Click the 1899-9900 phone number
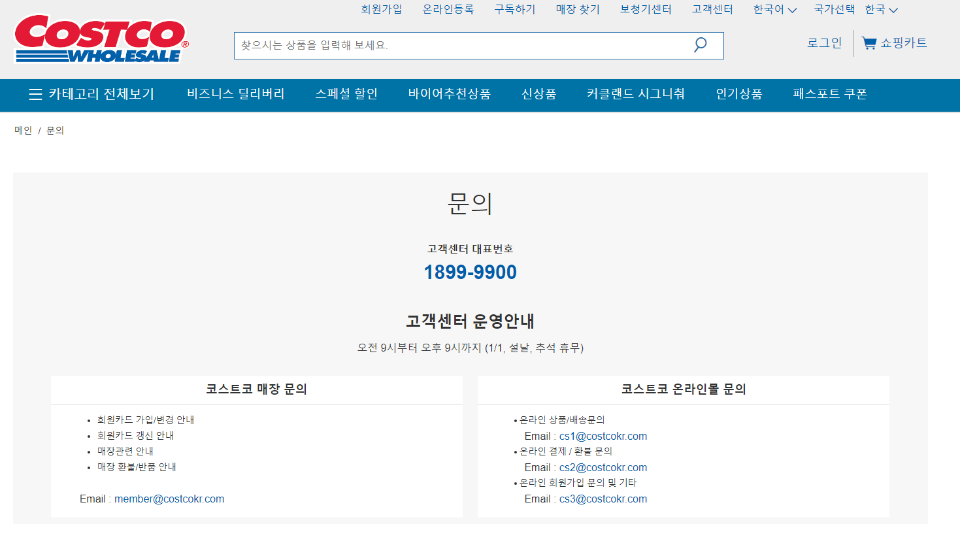Viewport: 960px width, 560px height. click(471, 272)
